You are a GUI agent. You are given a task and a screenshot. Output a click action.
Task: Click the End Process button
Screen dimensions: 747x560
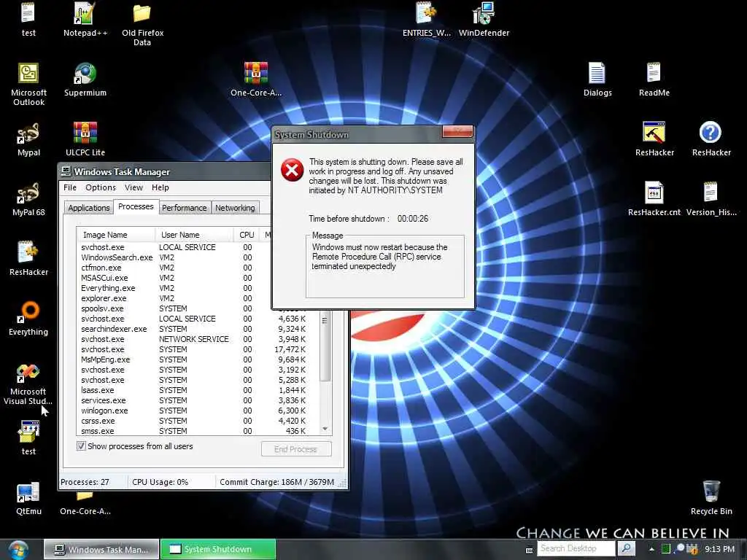click(x=296, y=449)
